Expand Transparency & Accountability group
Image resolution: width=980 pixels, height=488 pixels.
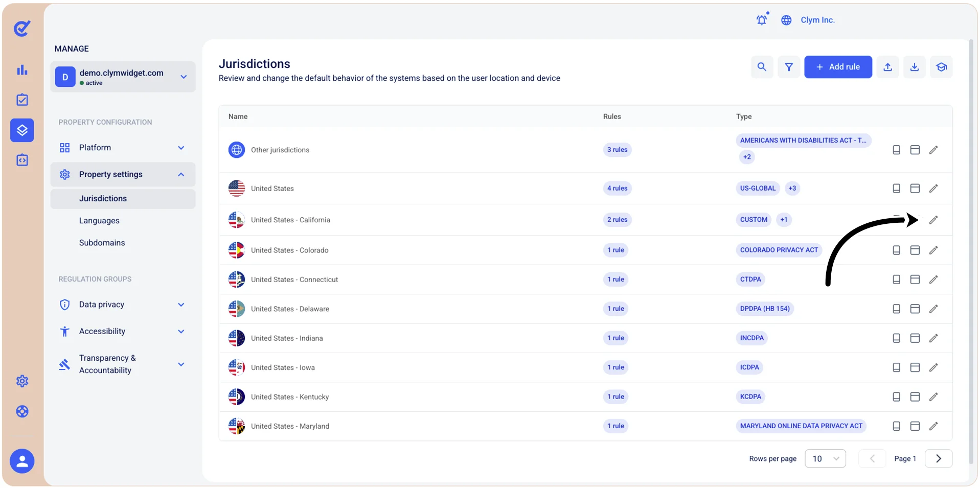click(123, 364)
